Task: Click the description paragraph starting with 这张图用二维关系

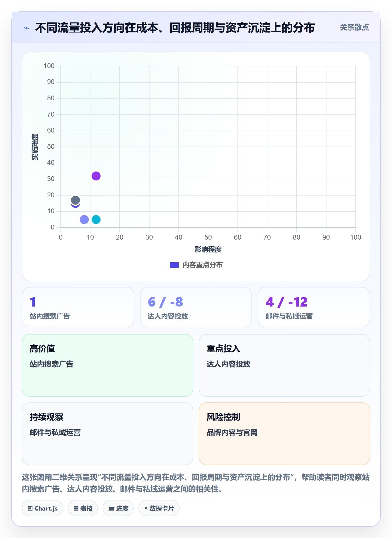Action: 196,483
